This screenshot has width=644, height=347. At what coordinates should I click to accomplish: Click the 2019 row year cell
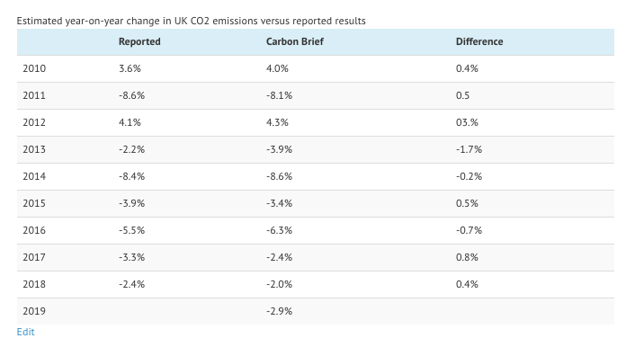pos(34,311)
